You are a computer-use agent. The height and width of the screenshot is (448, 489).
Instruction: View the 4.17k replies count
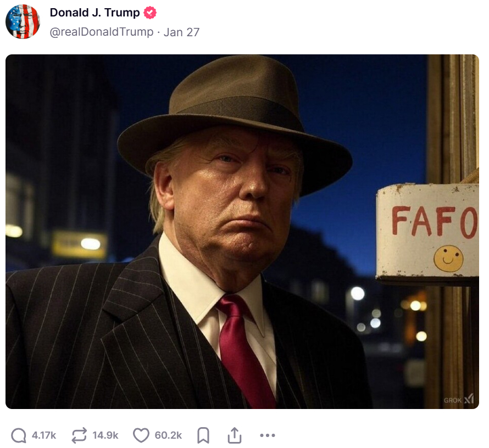[x=44, y=435]
